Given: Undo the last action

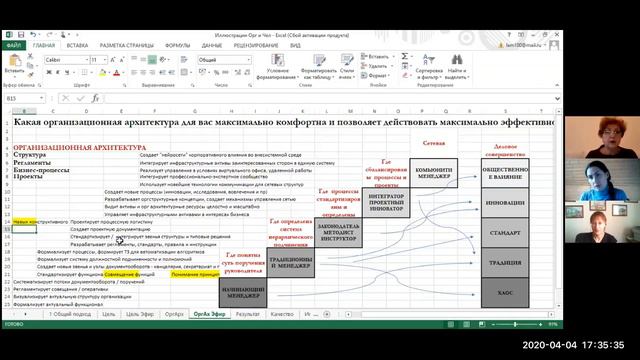Looking at the screenshot, I should (33, 35).
